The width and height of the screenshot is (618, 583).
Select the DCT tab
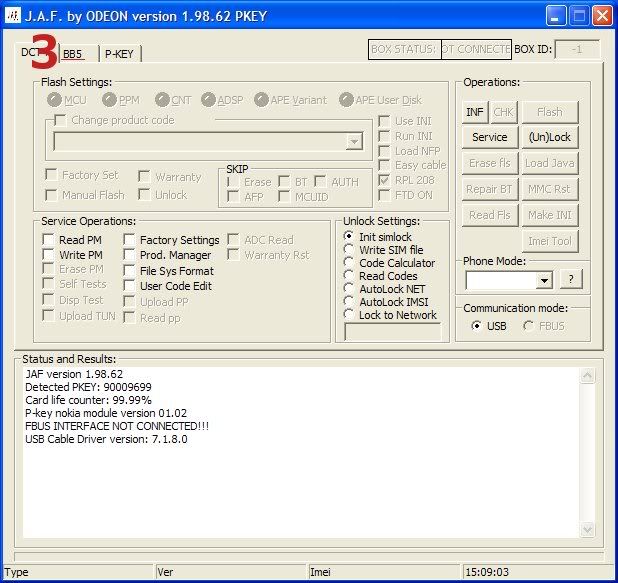point(36,52)
